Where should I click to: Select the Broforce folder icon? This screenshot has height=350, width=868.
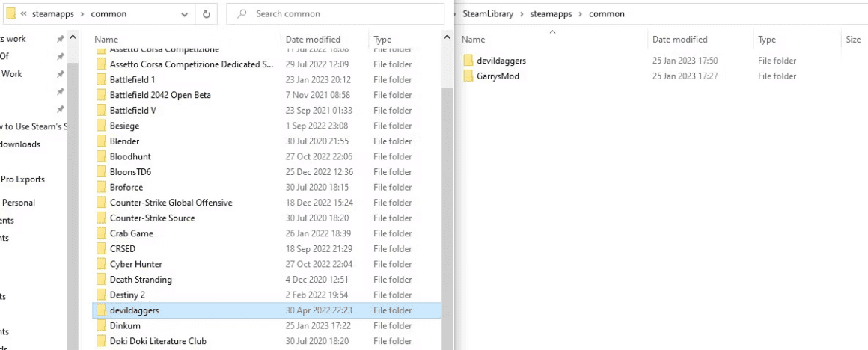click(101, 188)
